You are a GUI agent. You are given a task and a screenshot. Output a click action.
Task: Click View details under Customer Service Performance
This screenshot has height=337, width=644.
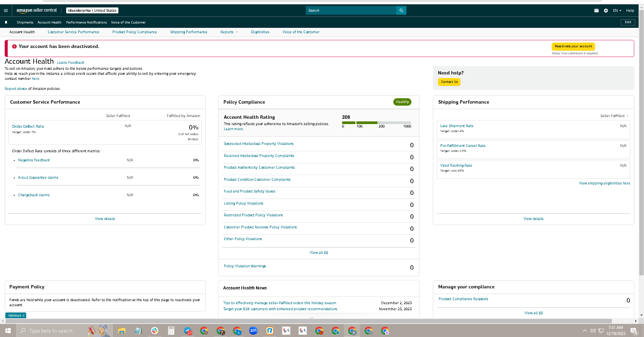[x=105, y=219]
